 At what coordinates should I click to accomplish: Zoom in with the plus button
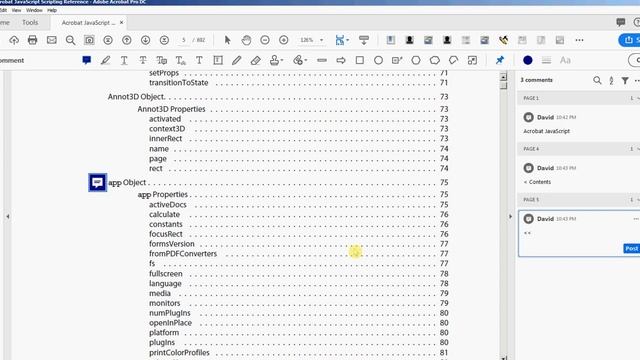pos(284,40)
